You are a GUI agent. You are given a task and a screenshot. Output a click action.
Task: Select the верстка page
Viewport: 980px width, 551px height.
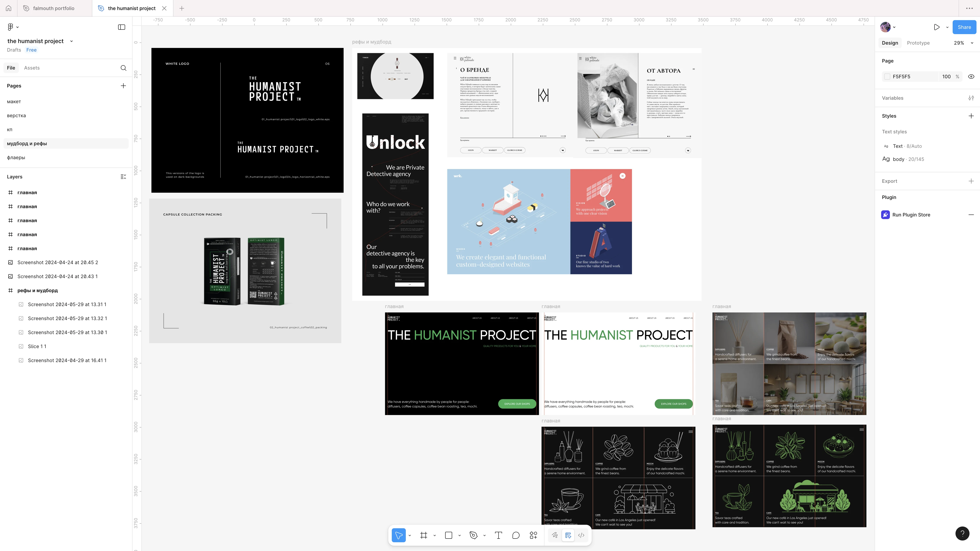pos(66,116)
